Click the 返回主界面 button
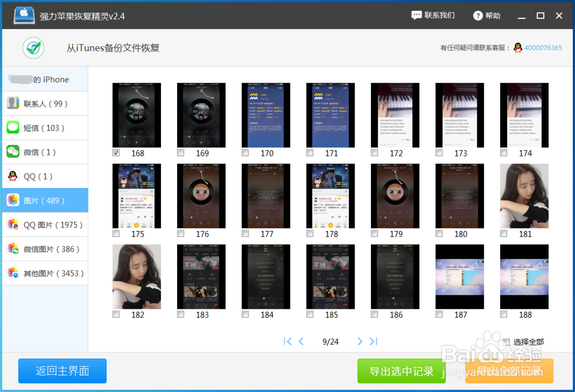This screenshot has width=575, height=392. click(x=62, y=371)
